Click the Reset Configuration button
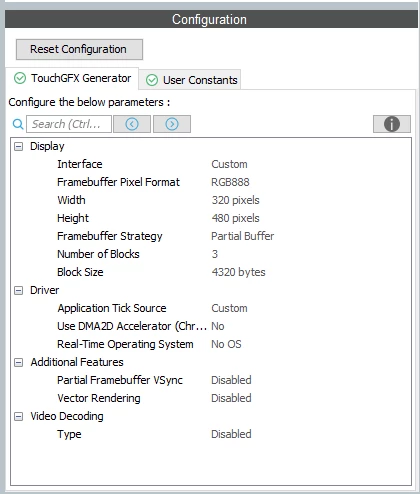420x494 pixels. [79, 49]
